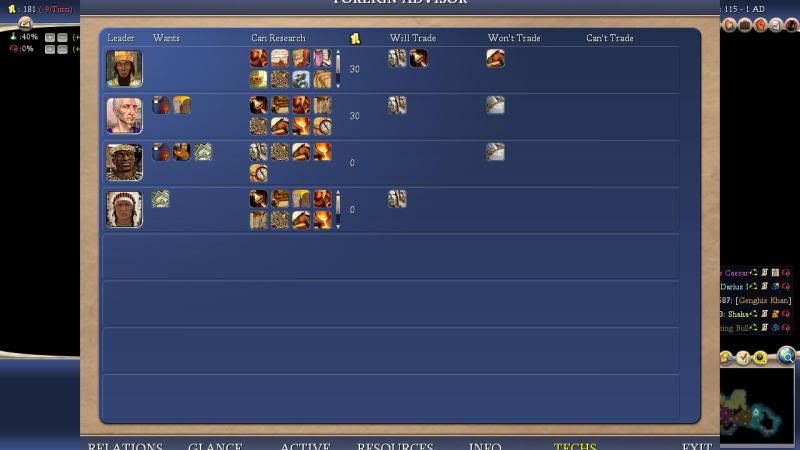Click the gold coins column header icon
The image size is (800, 450).
(355, 38)
